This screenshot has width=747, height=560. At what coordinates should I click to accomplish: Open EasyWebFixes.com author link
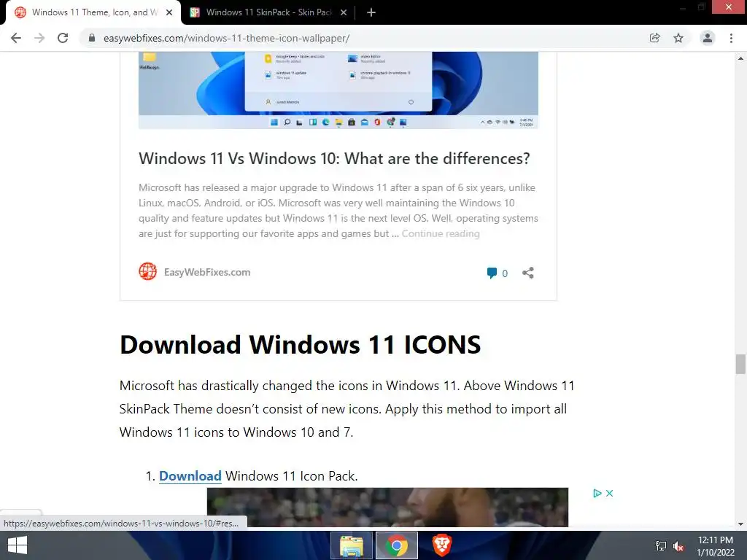[x=207, y=272]
